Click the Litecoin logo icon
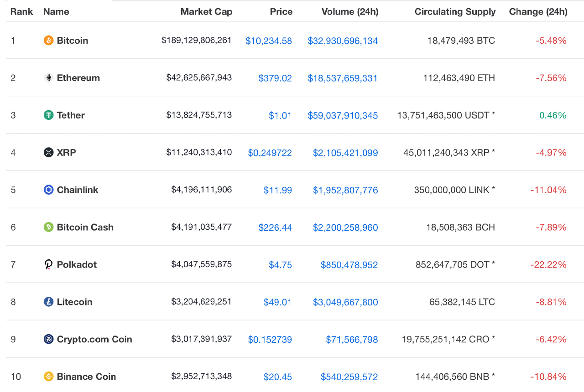 (x=48, y=302)
